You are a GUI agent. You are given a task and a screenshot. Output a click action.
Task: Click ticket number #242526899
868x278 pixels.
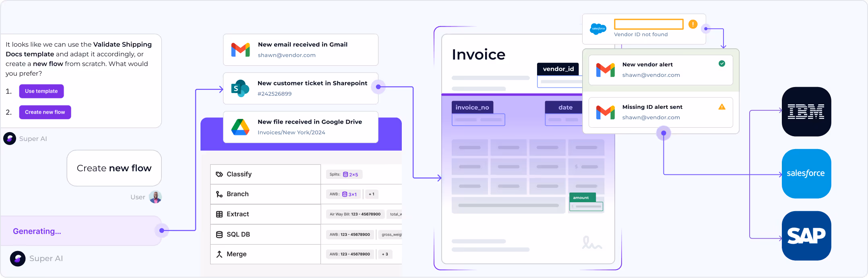(x=275, y=94)
